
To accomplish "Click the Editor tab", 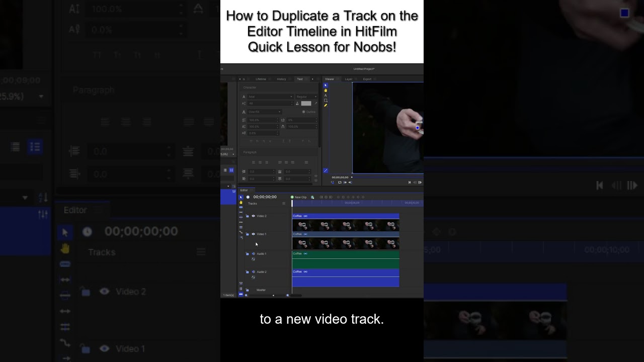I will [x=244, y=190].
